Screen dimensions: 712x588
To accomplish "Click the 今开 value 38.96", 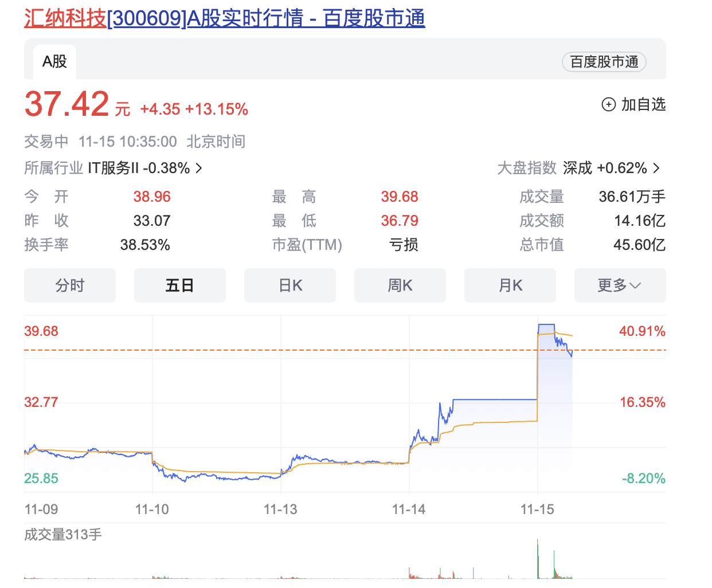I will point(152,197).
